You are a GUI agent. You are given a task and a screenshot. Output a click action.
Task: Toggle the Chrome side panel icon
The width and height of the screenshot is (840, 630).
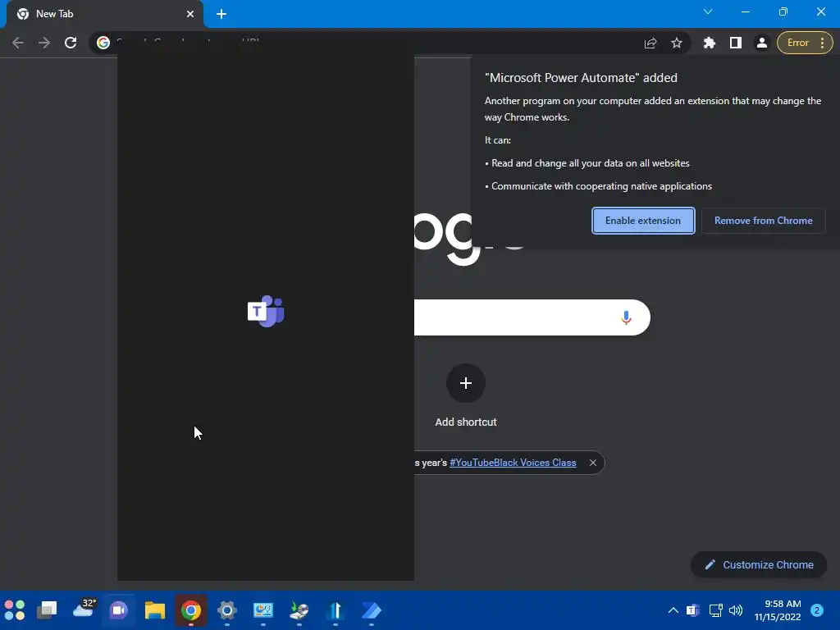point(736,43)
